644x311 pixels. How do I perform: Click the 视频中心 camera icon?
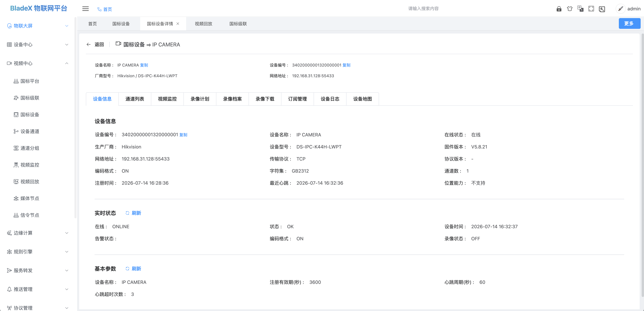pyautogui.click(x=9, y=63)
